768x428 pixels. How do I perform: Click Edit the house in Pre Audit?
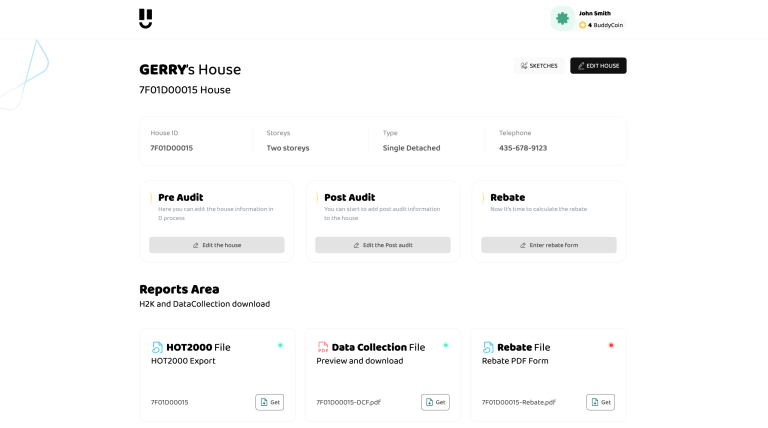click(x=217, y=245)
